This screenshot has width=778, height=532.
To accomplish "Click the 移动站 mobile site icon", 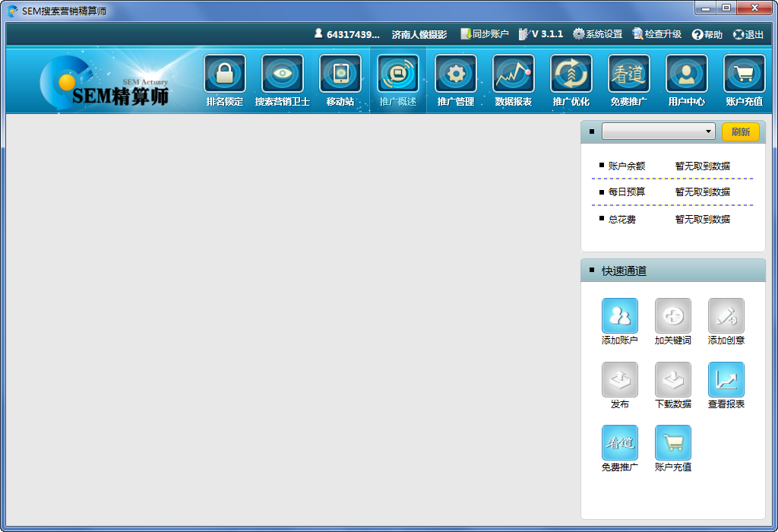I will (x=340, y=79).
